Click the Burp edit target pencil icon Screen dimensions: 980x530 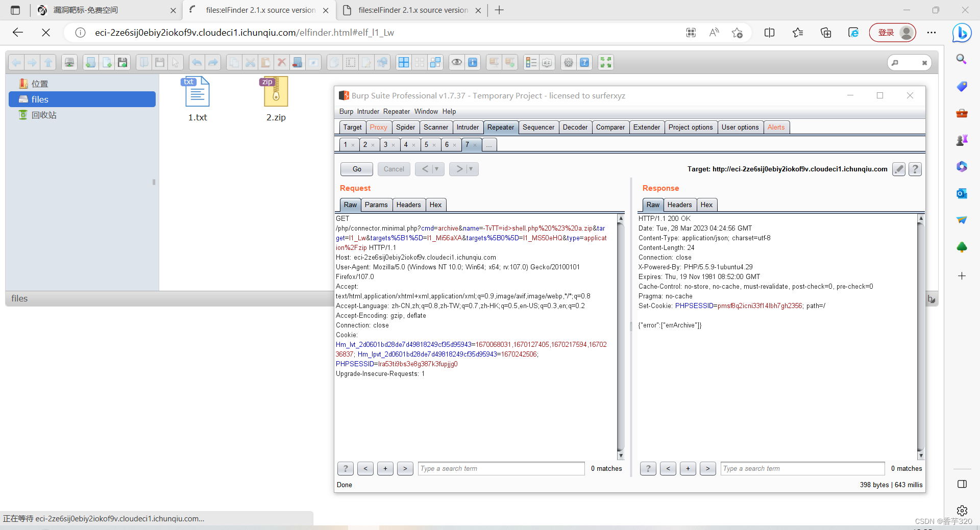(x=899, y=169)
